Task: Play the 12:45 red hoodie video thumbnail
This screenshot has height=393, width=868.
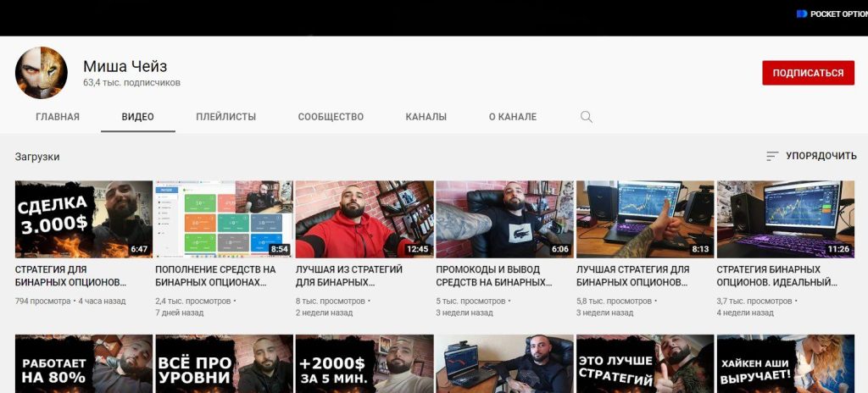Action: tap(364, 219)
